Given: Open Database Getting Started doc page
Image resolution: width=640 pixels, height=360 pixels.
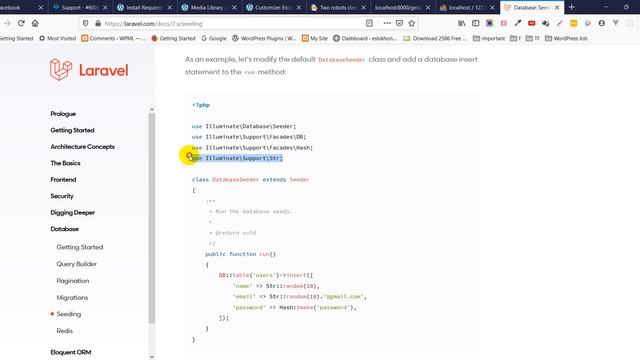Looking at the screenshot, I should click(80, 247).
